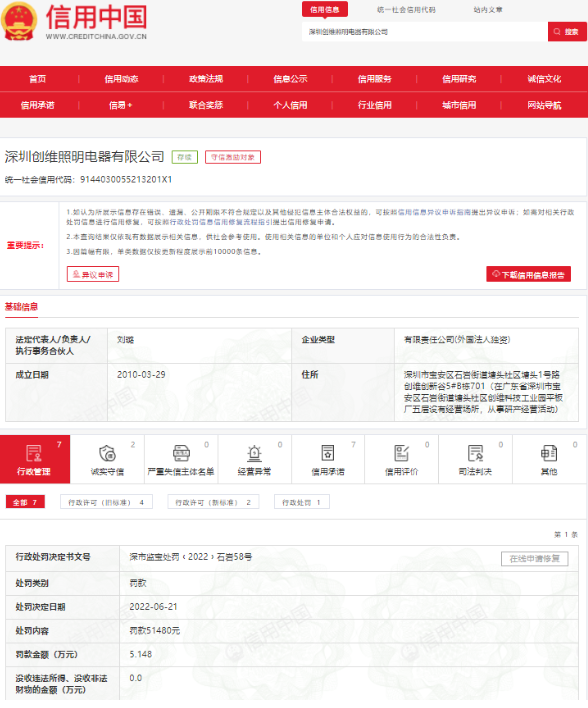Image resolution: width=588 pixels, height=708 pixels.
Task: Filter by 全部 7 records
Action: pos(25,502)
